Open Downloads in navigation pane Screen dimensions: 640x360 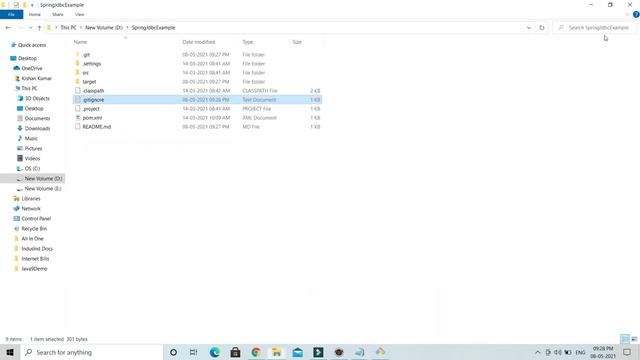pyautogui.click(x=37, y=128)
